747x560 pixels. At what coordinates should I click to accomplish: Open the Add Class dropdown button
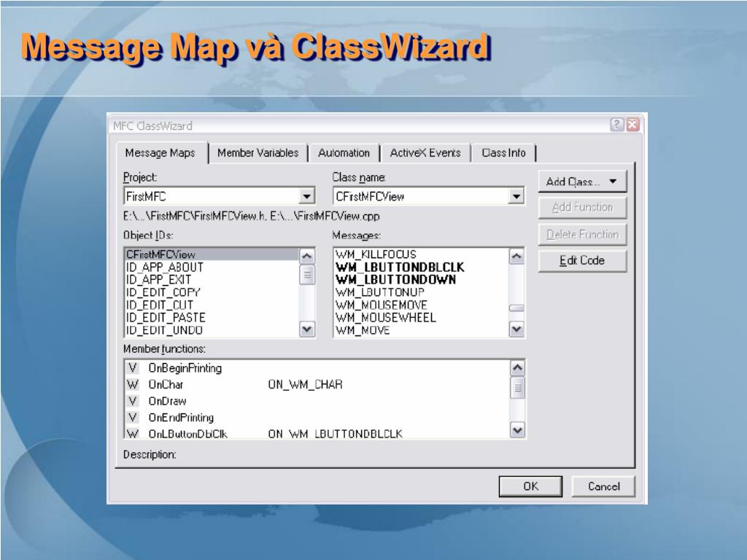[x=581, y=182]
